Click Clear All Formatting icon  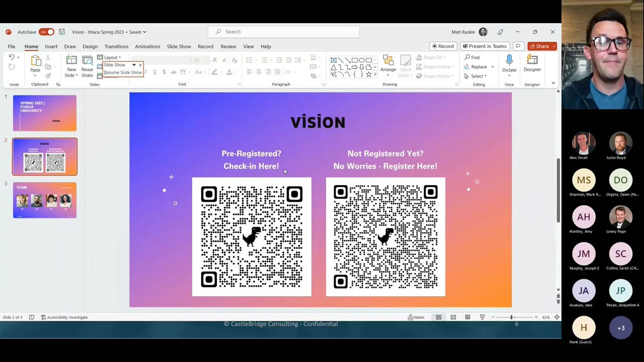coord(234,60)
